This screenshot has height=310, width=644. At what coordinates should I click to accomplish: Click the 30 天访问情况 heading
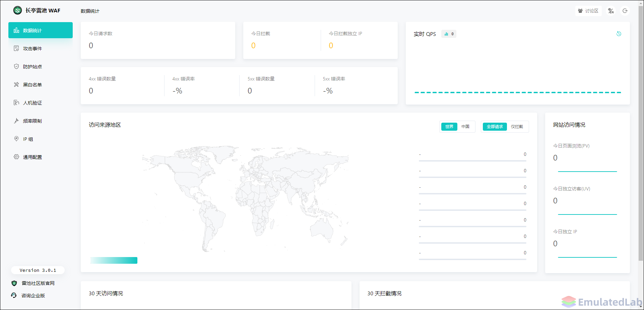tap(106, 293)
